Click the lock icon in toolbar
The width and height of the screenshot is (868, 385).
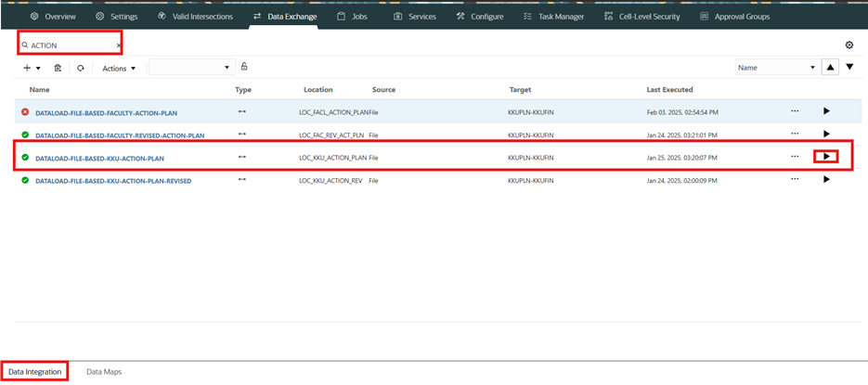[x=244, y=67]
